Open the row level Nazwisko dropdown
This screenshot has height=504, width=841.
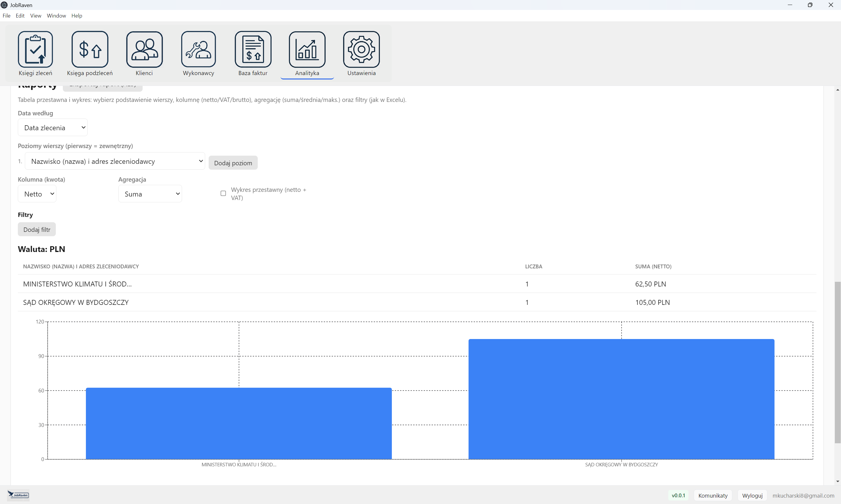(115, 161)
